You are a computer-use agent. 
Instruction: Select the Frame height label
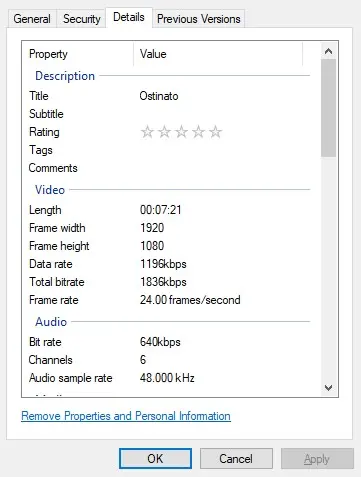59,246
